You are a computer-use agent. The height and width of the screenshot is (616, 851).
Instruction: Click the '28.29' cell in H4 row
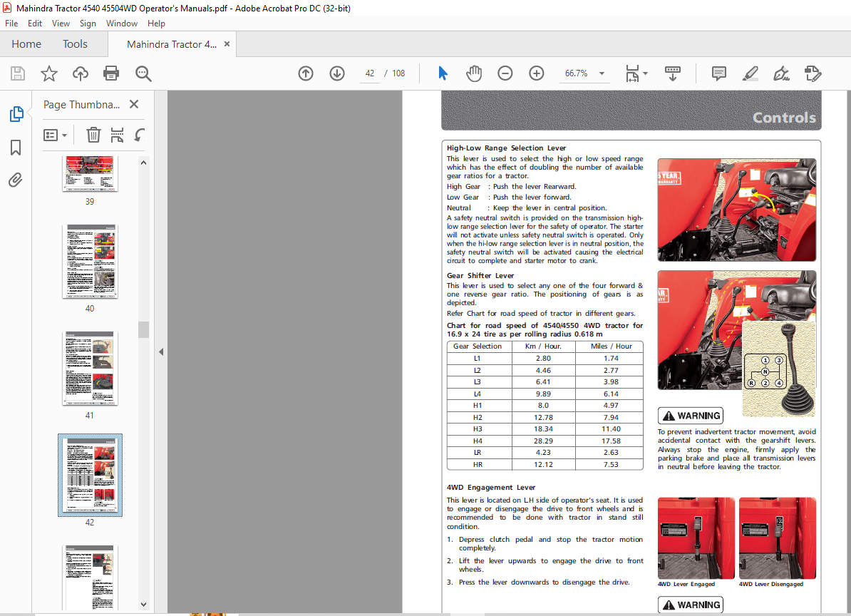coord(542,441)
